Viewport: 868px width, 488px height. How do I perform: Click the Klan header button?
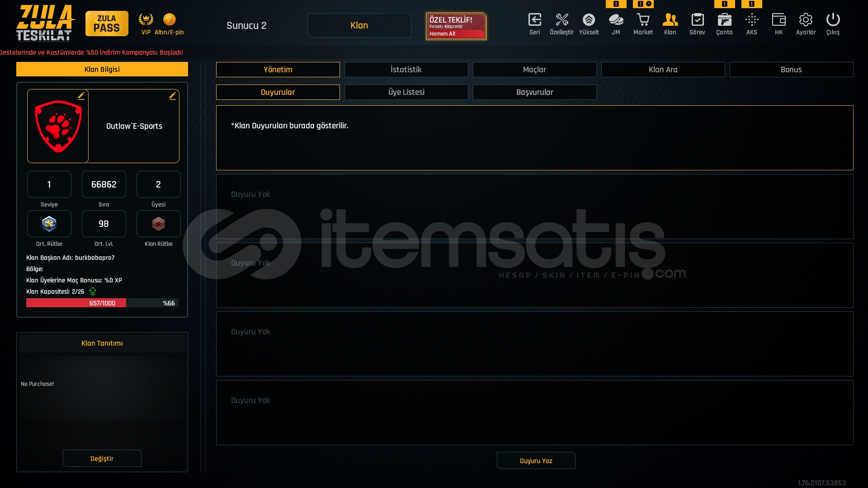[359, 25]
